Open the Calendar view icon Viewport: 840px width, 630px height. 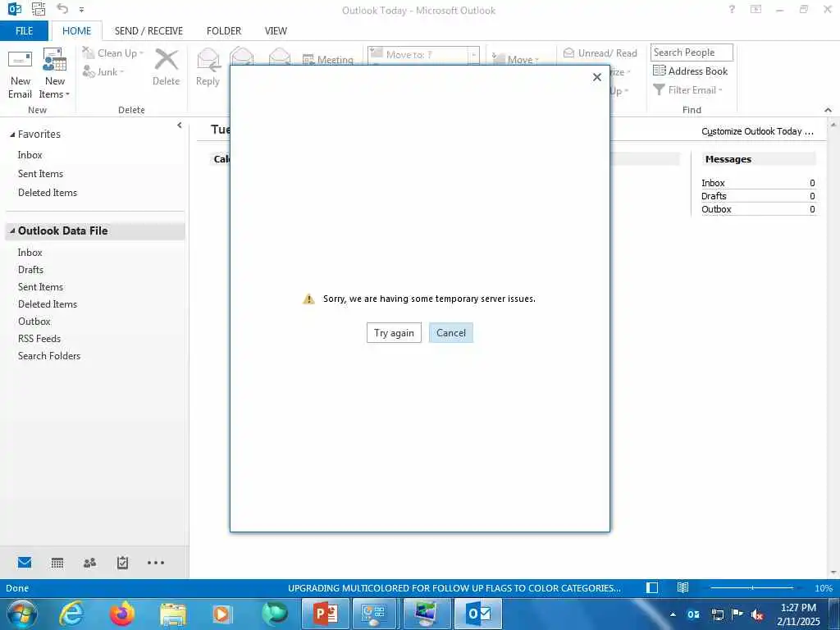click(x=57, y=563)
